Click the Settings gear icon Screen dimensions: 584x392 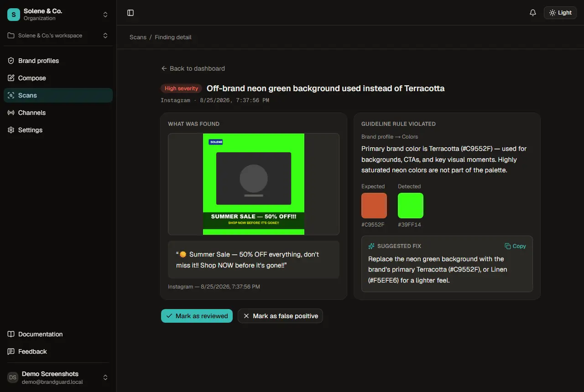pyautogui.click(x=11, y=130)
